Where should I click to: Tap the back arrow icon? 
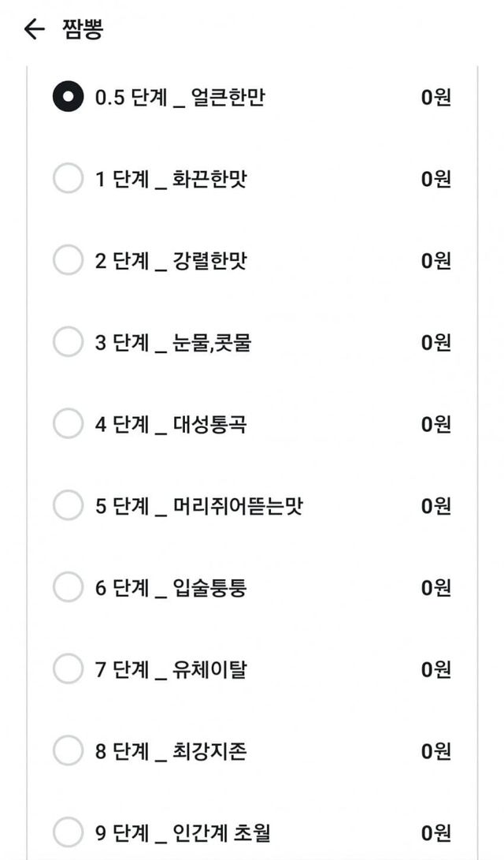pyautogui.click(x=34, y=30)
